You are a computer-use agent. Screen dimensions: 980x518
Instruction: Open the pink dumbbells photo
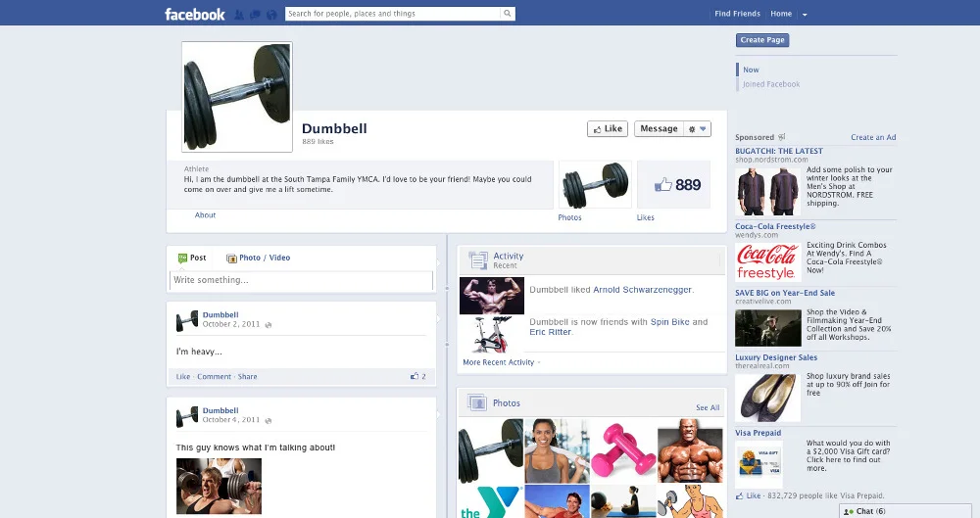(x=622, y=451)
